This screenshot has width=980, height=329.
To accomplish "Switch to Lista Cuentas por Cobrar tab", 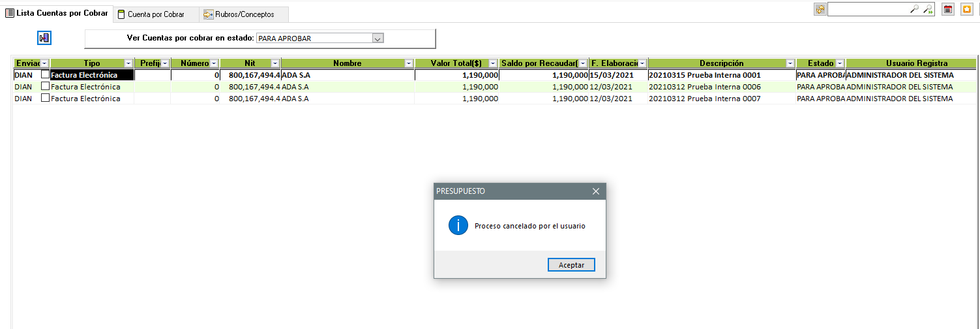I will point(56,14).
